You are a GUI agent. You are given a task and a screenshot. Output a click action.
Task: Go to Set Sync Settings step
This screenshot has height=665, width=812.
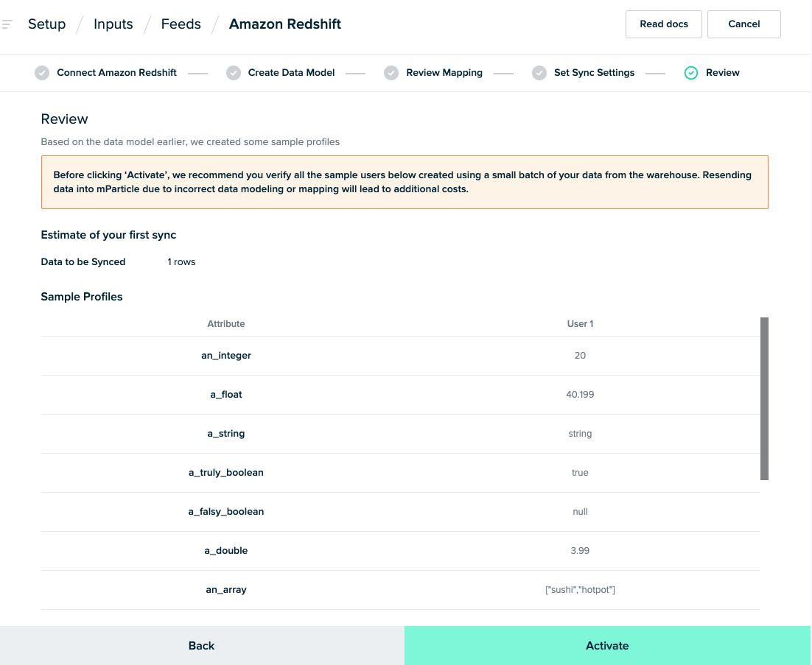pos(594,73)
